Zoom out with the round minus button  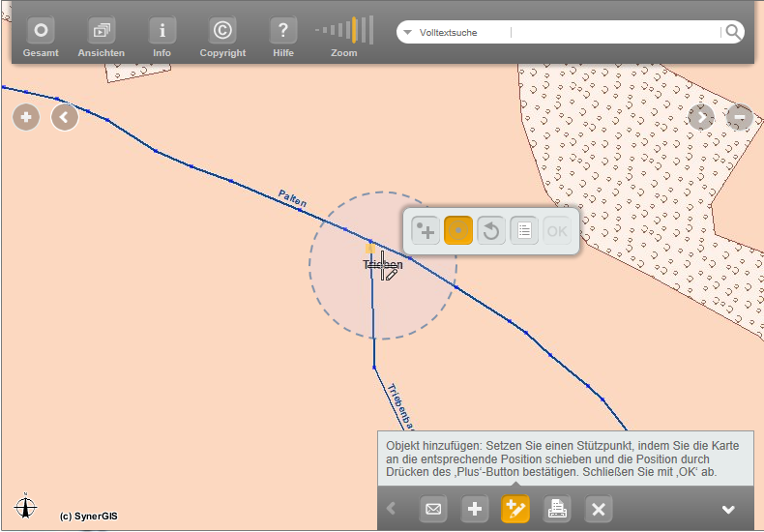[739, 118]
